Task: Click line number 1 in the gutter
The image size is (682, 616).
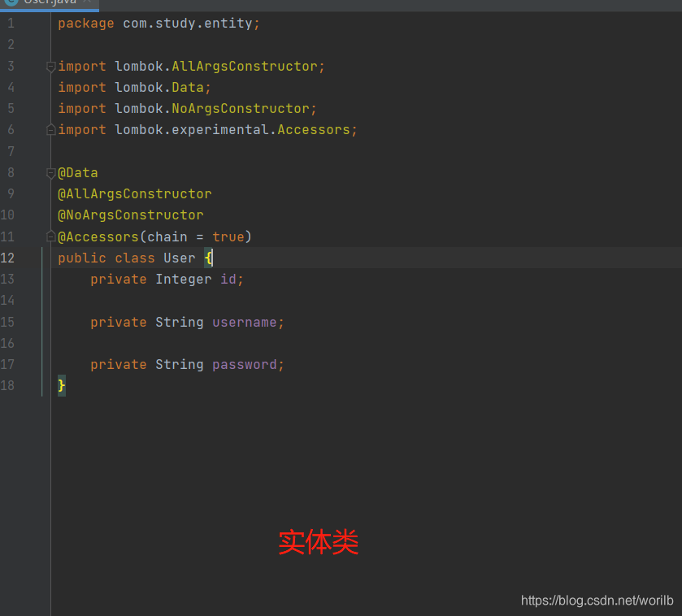Action: coord(11,24)
